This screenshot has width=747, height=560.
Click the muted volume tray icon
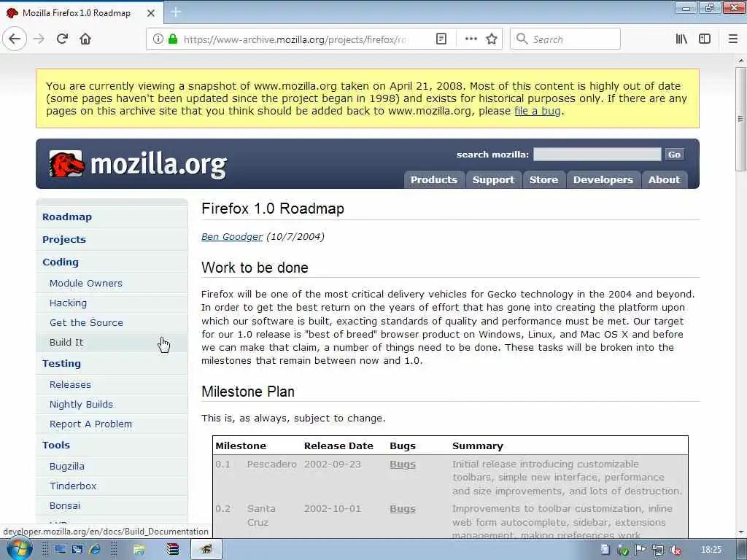pos(675,550)
